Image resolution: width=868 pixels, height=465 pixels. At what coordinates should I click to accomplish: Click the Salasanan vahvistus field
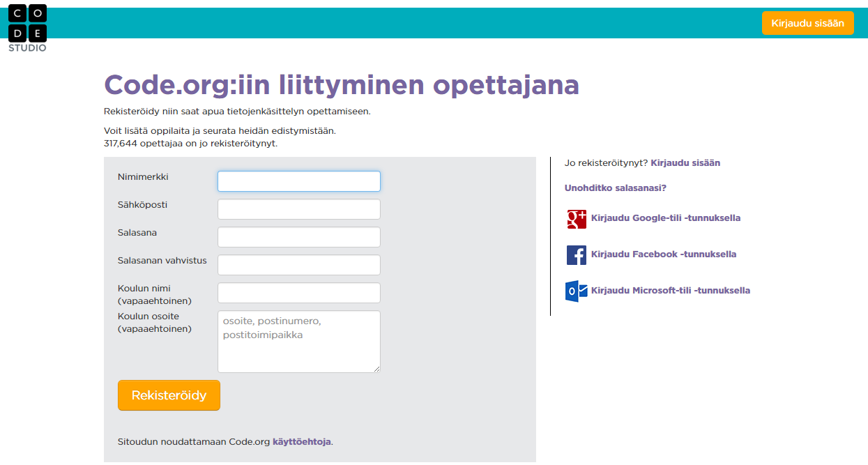pos(298,265)
